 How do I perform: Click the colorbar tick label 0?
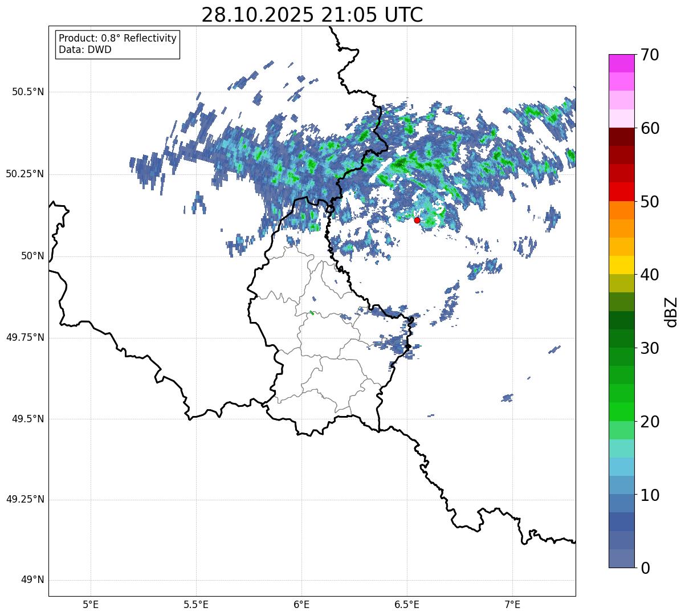(x=645, y=568)
